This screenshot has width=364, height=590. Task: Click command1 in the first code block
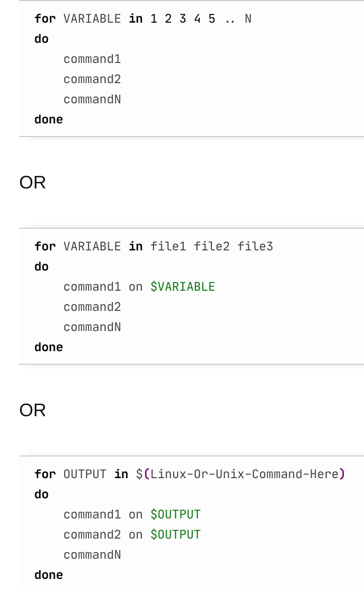(x=92, y=59)
